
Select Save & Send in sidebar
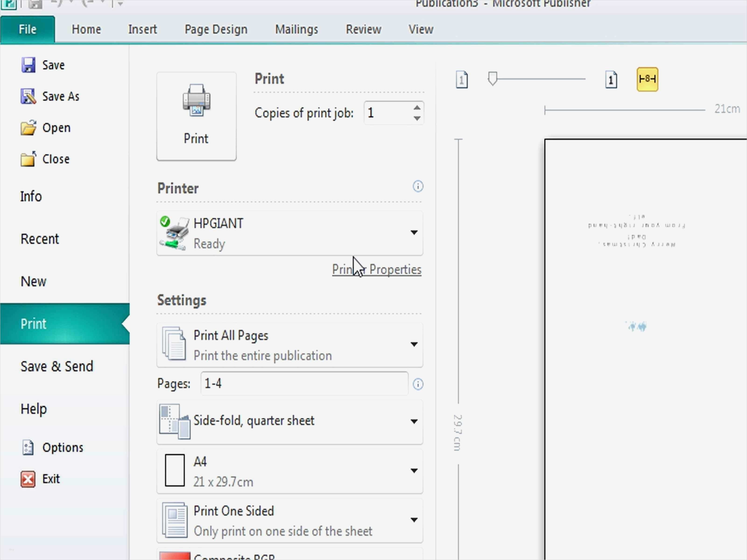click(57, 366)
